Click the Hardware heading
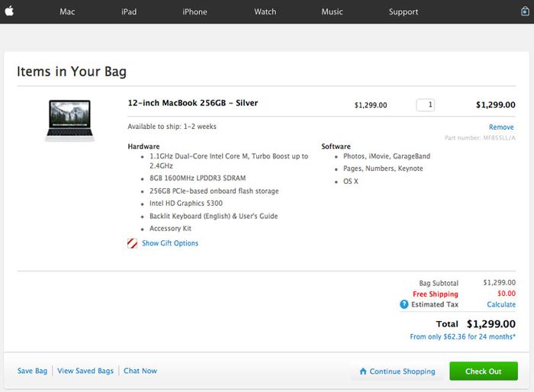 143,146
